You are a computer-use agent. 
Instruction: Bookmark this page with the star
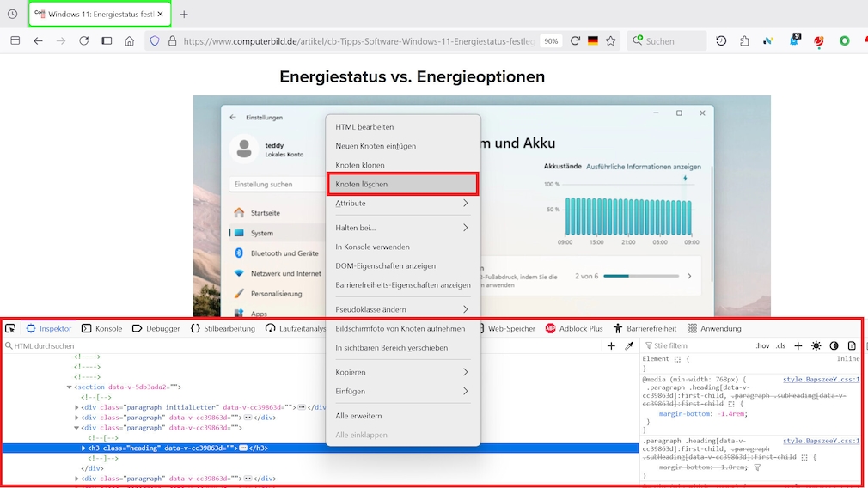610,41
